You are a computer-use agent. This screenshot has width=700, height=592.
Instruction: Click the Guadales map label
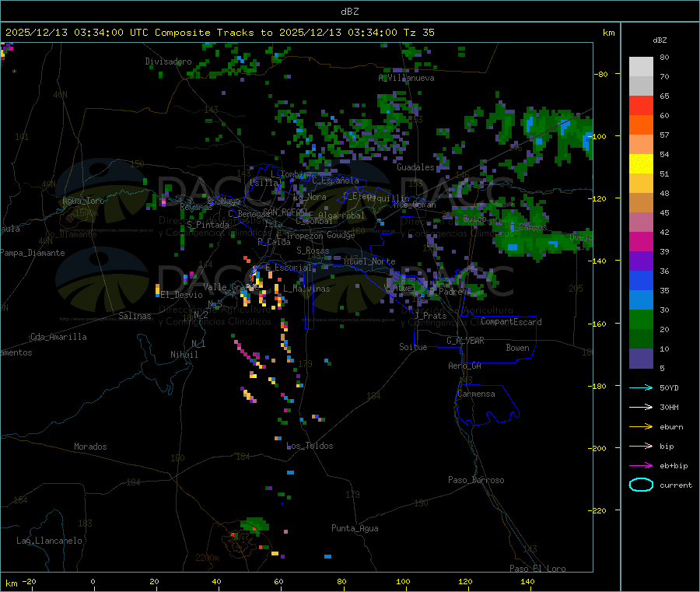click(415, 167)
